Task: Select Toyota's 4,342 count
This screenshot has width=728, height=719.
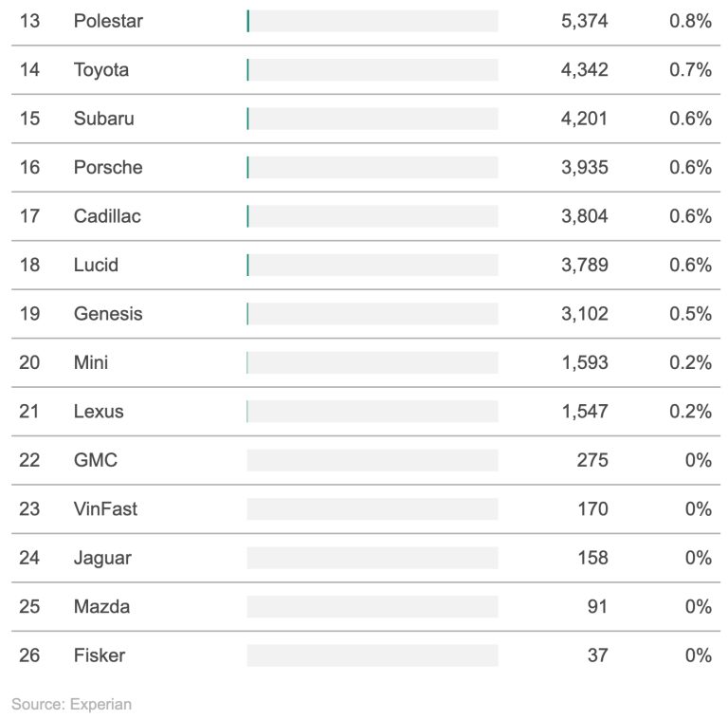Action: pos(585,69)
